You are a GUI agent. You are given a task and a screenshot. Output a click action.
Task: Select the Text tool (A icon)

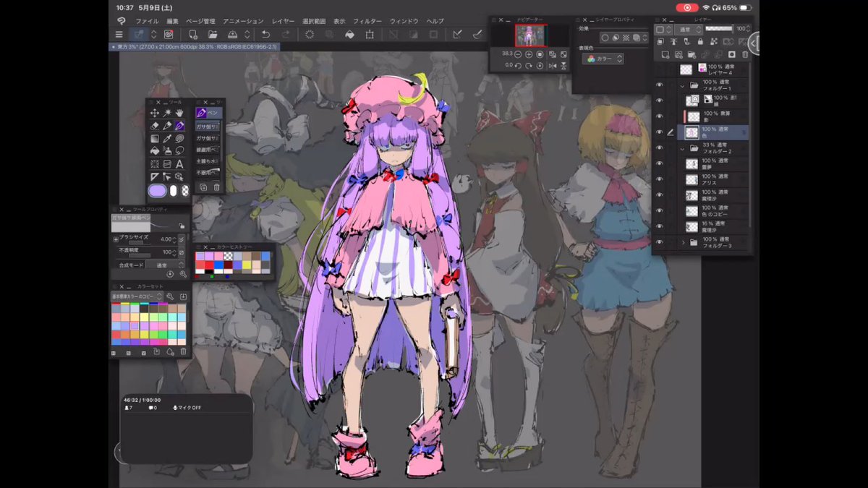179,163
